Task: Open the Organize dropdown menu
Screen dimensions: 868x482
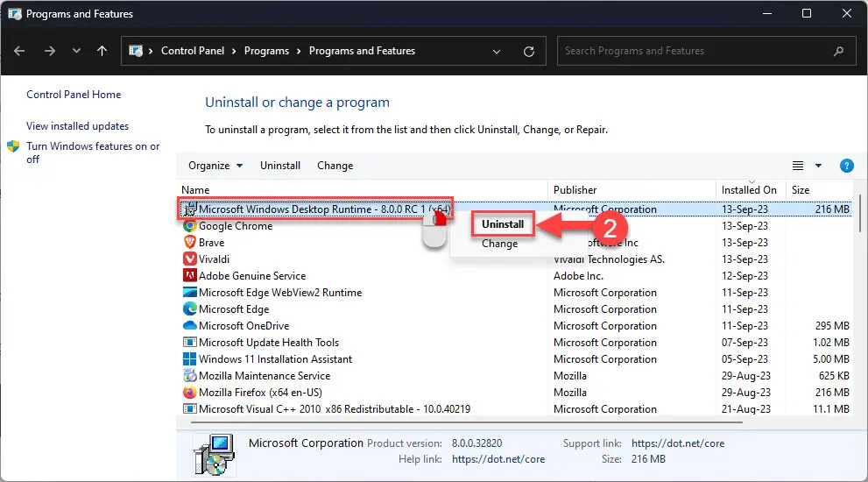Action: tap(215, 166)
